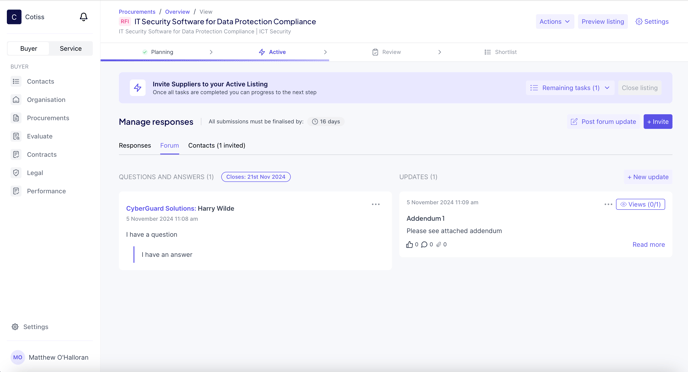688x372 pixels.
Task: Open Evaluate in the sidebar
Action: click(x=39, y=136)
